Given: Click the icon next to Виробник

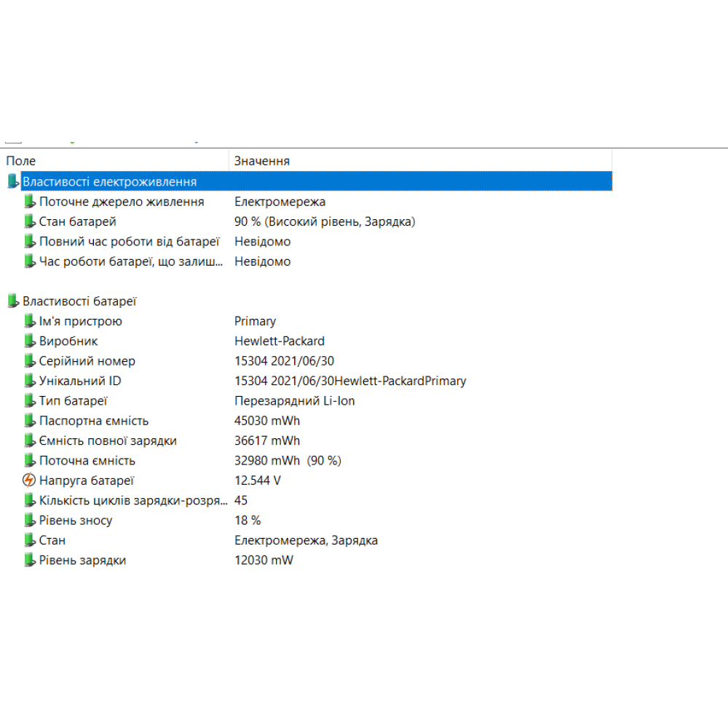Looking at the screenshot, I should (30, 341).
